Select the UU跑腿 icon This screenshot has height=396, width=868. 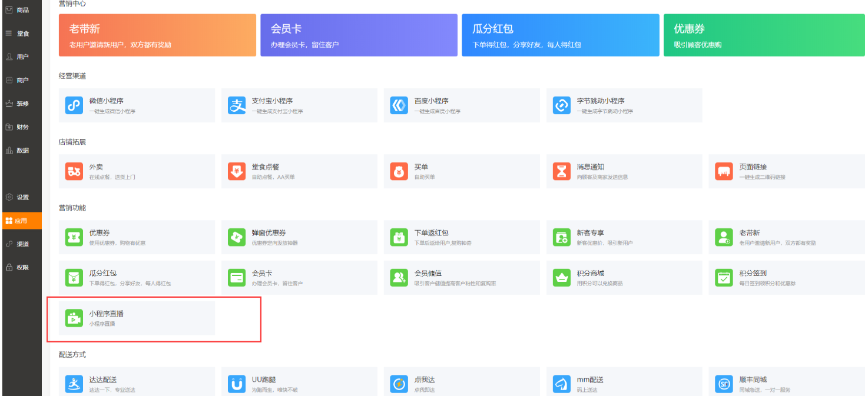(x=236, y=384)
